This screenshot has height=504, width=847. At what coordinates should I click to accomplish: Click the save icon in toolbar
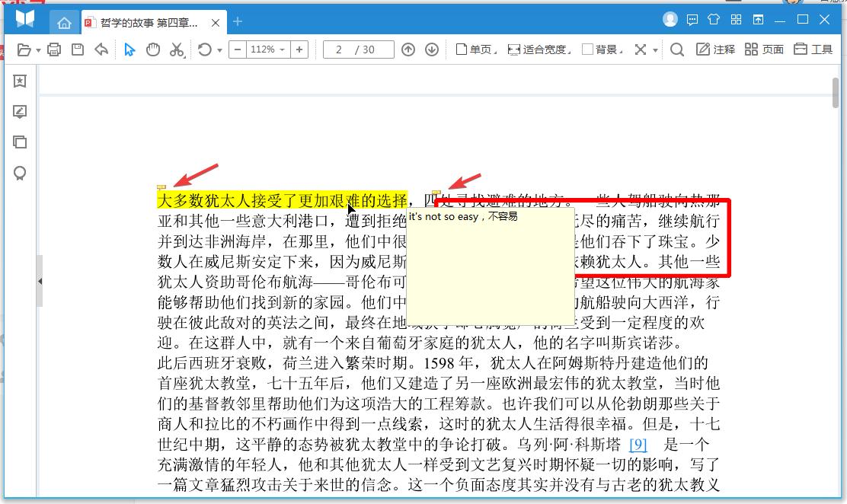[x=78, y=50]
